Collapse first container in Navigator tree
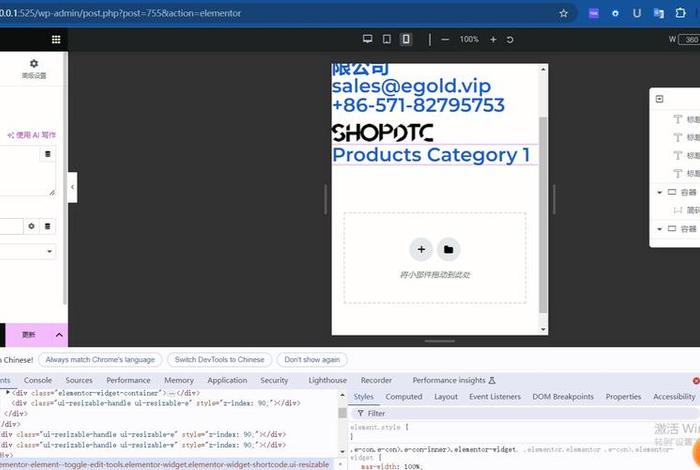 click(x=659, y=192)
